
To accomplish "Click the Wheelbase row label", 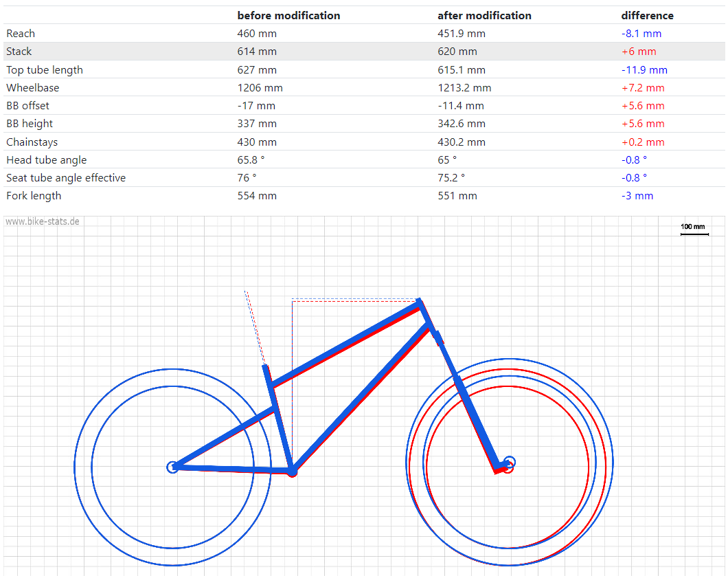I will 32,88.
